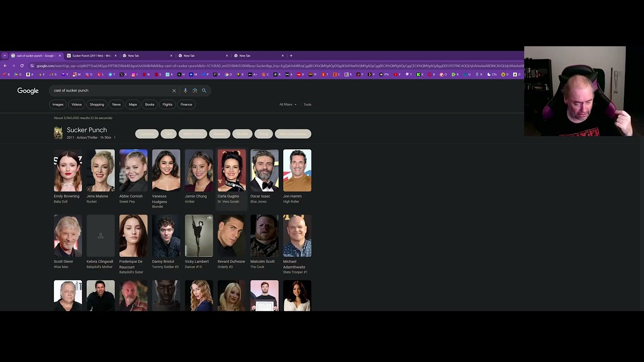This screenshot has width=644, height=362.
Task: Click into the 'cast of sucker punch' search field
Action: click(x=111, y=90)
